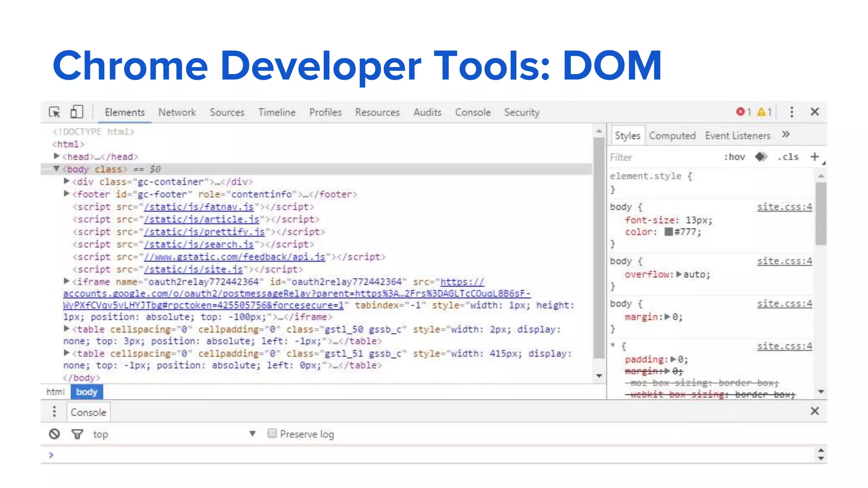The height and width of the screenshot is (488, 868).
Task: Click the console filter funnel icon
Action: [77, 434]
